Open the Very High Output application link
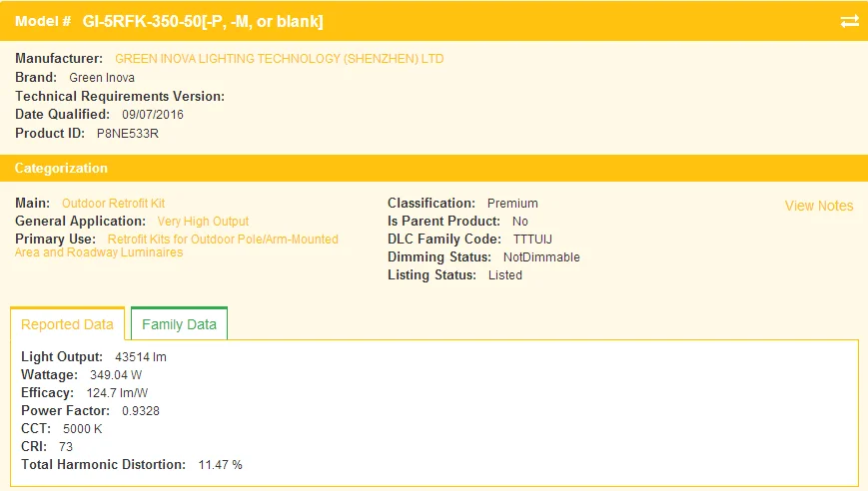Image resolution: width=868 pixels, height=491 pixels. pyautogui.click(x=203, y=222)
